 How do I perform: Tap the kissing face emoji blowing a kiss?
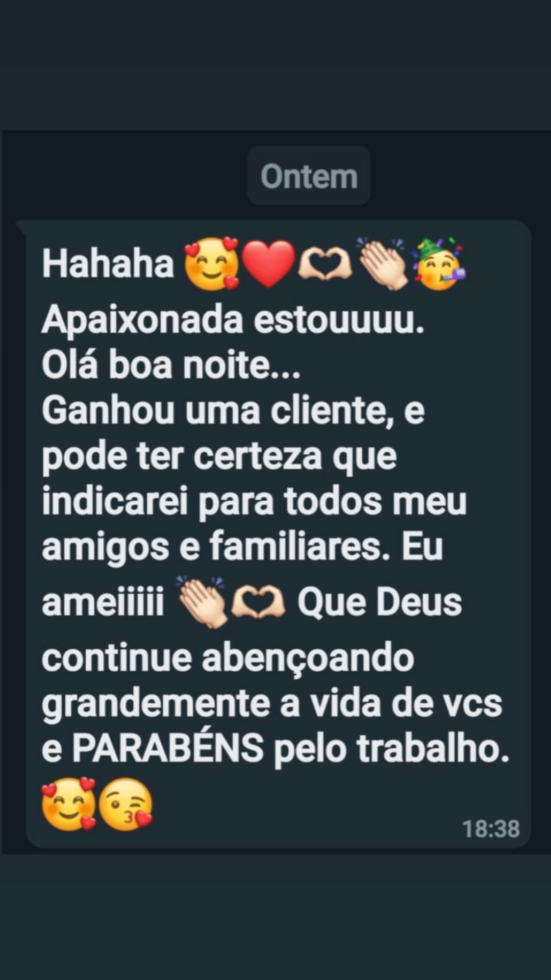(x=126, y=805)
